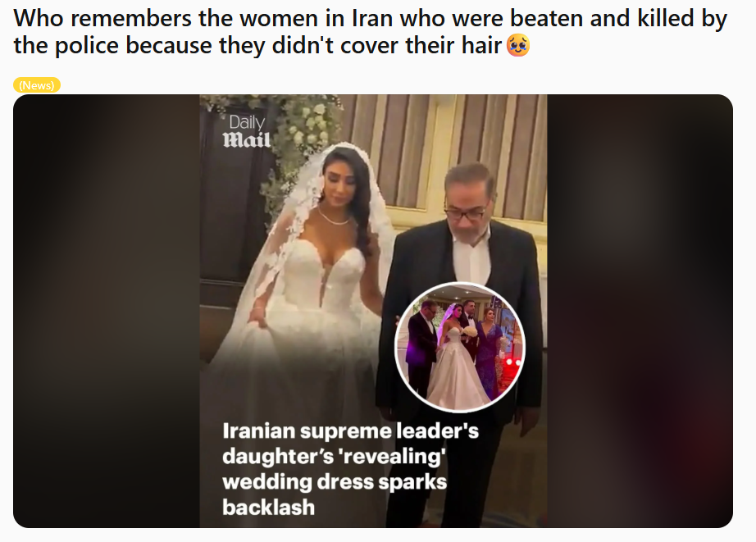Click 'wedding dress sparks' caption line

pyautogui.click(x=335, y=481)
